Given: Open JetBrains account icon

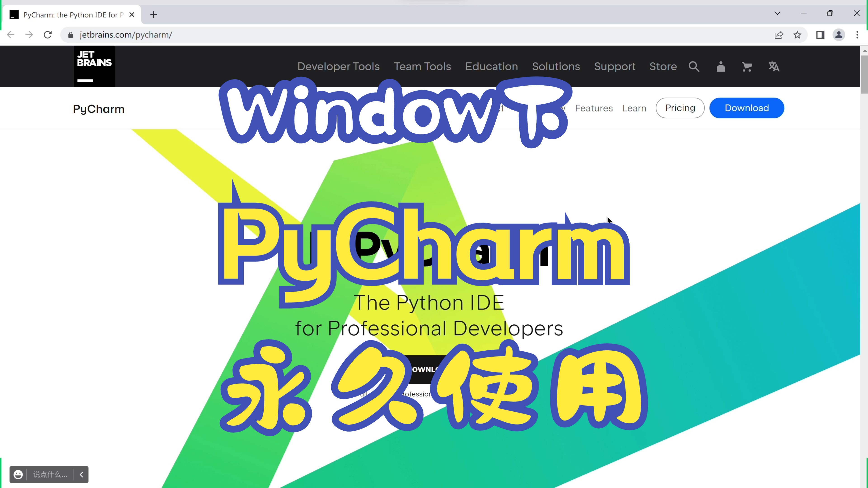Looking at the screenshot, I should click(721, 66).
